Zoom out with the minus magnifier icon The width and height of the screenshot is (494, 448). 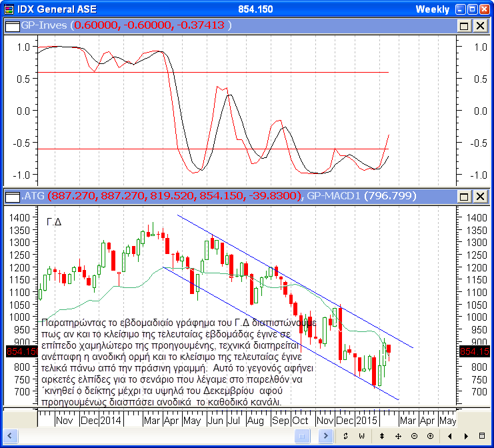[x=414, y=436]
